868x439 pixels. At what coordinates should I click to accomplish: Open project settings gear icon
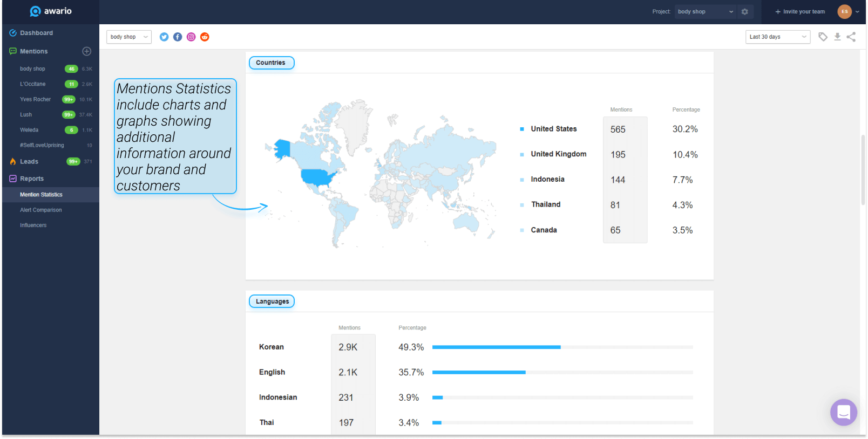coord(745,11)
